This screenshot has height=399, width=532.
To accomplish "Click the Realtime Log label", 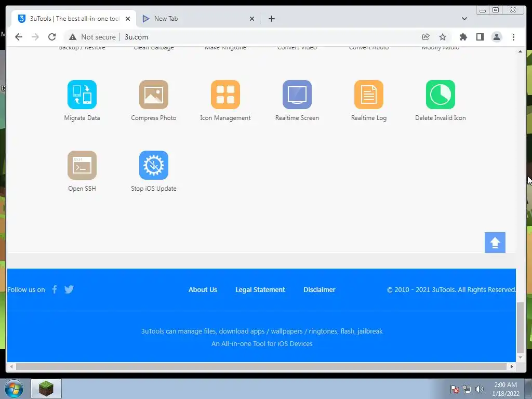I will [368, 118].
